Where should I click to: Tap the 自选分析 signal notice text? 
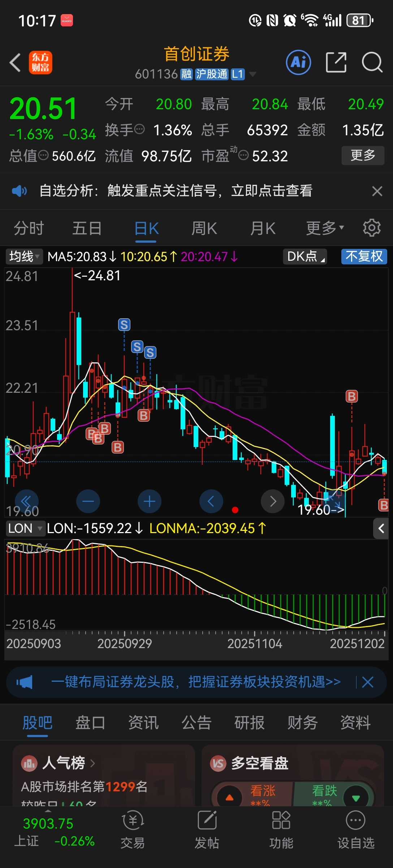click(x=176, y=191)
